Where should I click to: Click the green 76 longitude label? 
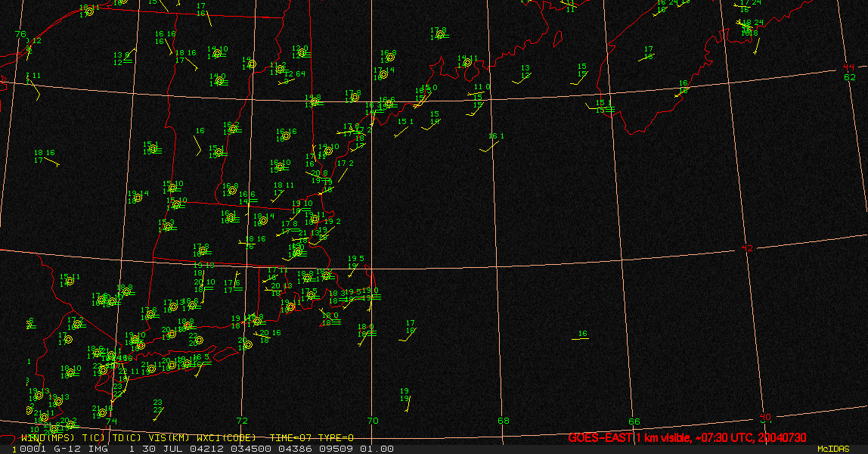click(x=20, y=34)
